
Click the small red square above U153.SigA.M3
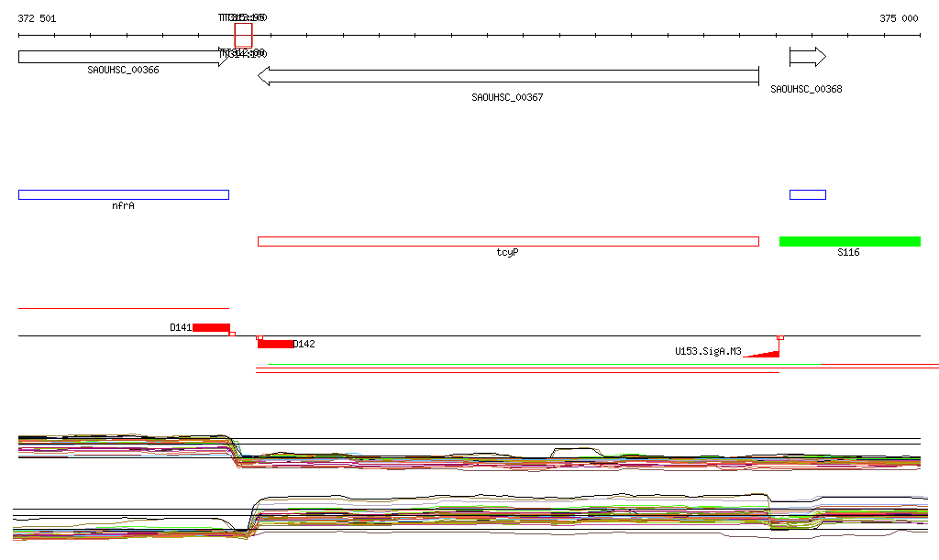point(780,338)
